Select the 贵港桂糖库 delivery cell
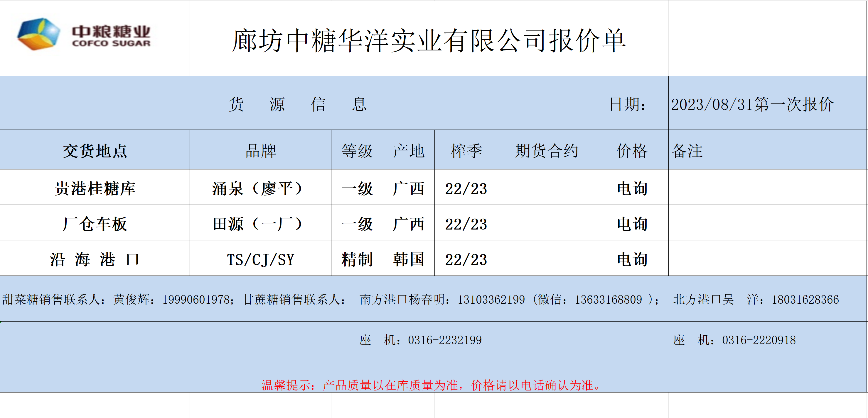 (95, 188)
